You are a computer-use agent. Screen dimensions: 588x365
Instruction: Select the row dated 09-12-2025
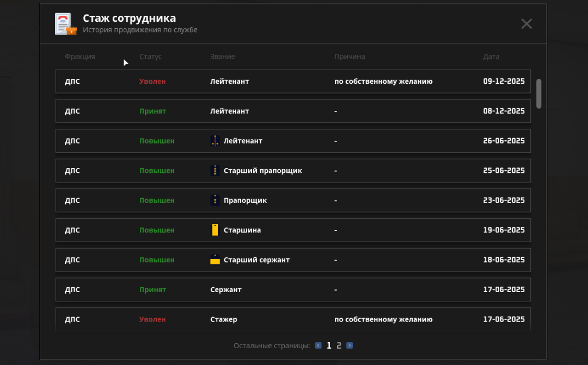tap(293, 82)
